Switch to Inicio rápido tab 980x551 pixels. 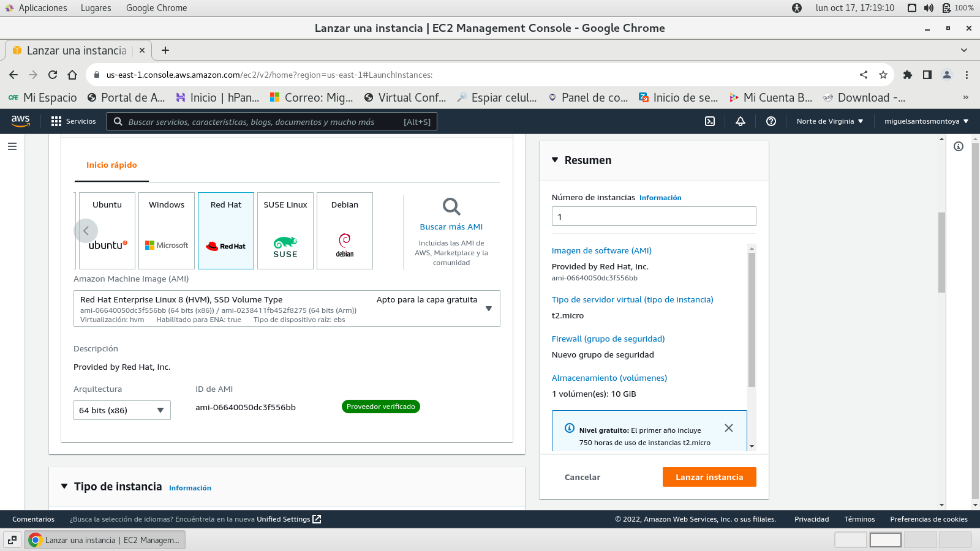point(111,165)
